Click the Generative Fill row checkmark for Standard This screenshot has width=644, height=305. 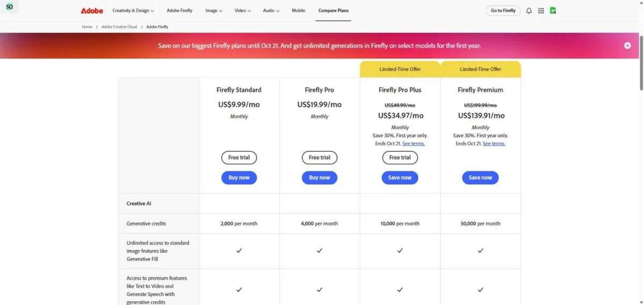[239, 250]
